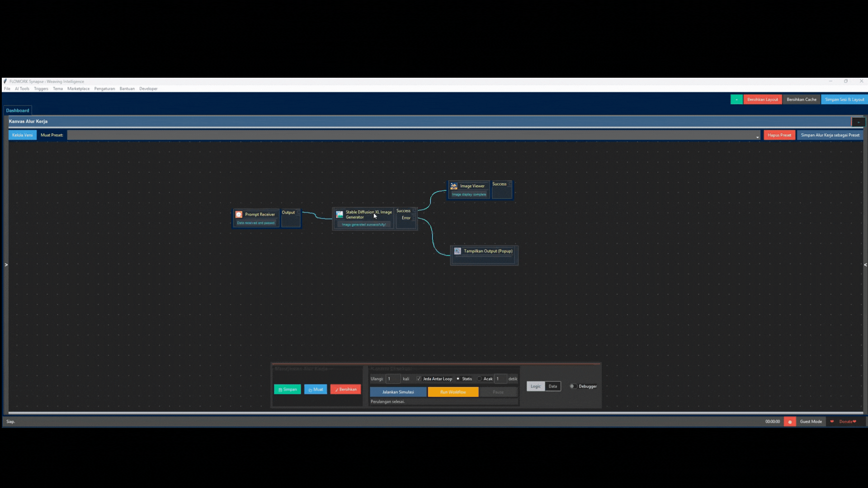Image resolution: width=868 pixels, height=488 pixels.
Task: Select the Acak radio button
Action: tap(479, 379)
